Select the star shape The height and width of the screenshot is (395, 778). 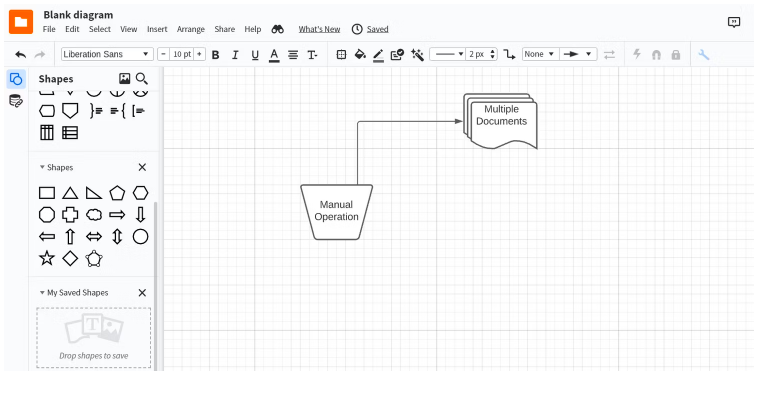(47, 258)
